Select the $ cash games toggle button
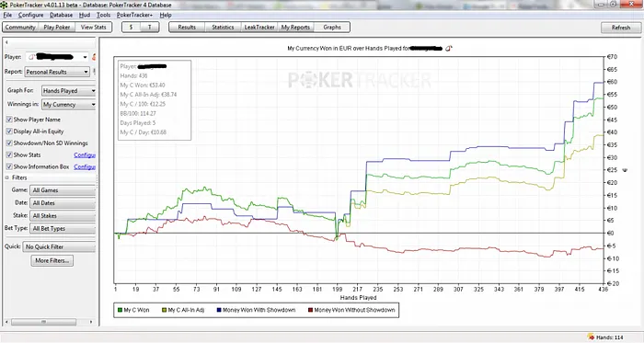 [131, 27]
